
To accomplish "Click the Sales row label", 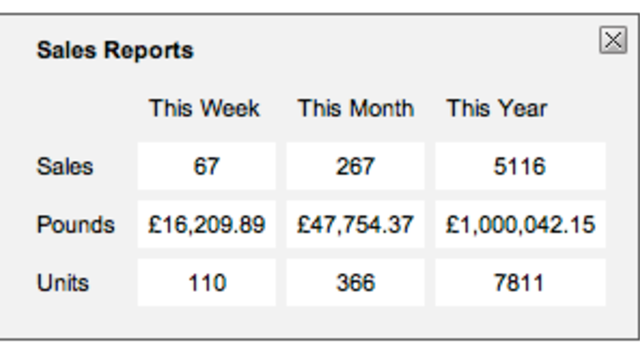I will 65,166.
